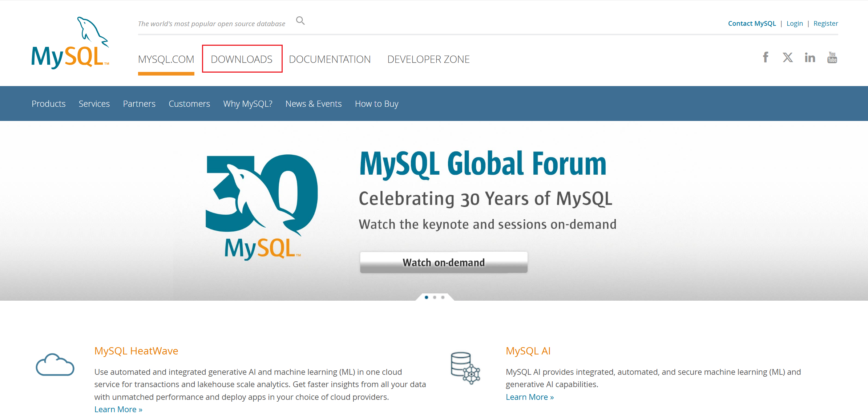The image size is (868, 418).
Task: Open the search magnifier icon
Action: (x=300, y=21)
